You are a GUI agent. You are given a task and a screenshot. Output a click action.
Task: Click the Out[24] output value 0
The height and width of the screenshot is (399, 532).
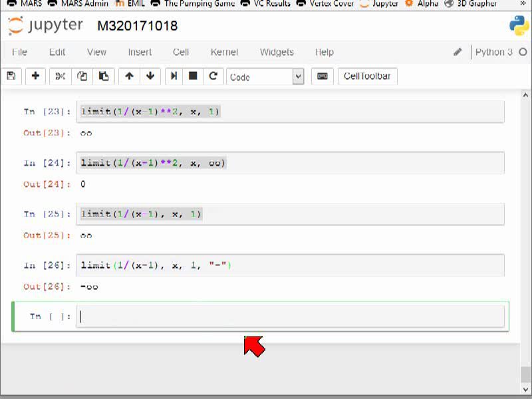pyautogui.click(x=83, y=184)
